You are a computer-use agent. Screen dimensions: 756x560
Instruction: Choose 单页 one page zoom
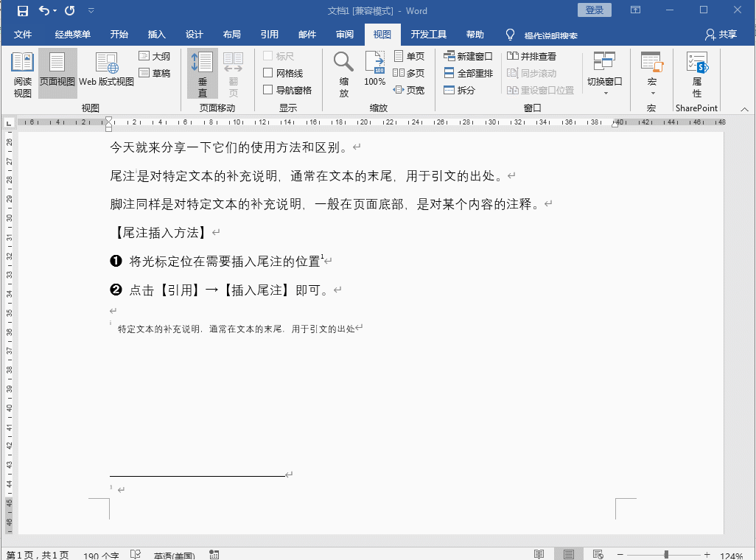pos(410,57)
